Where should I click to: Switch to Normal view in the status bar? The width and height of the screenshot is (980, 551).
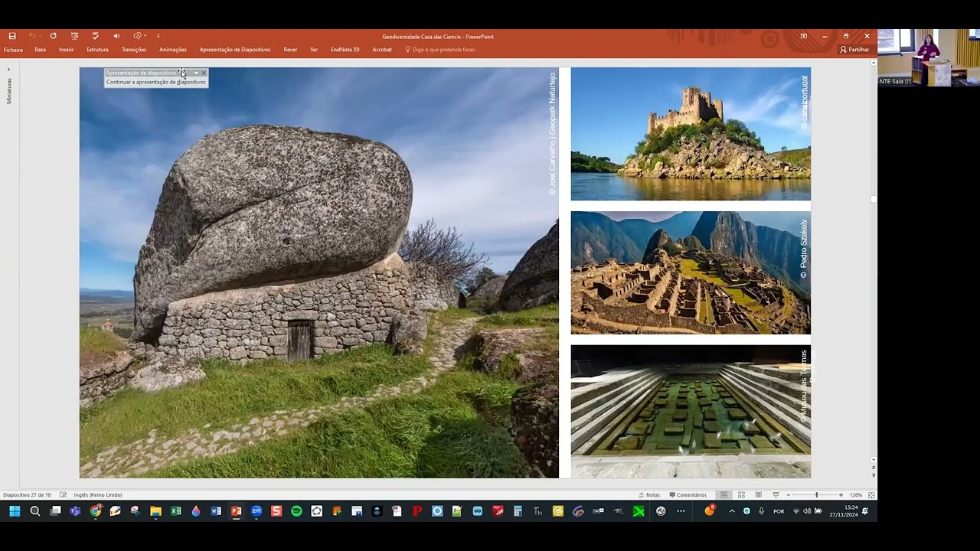pos(724,495)
